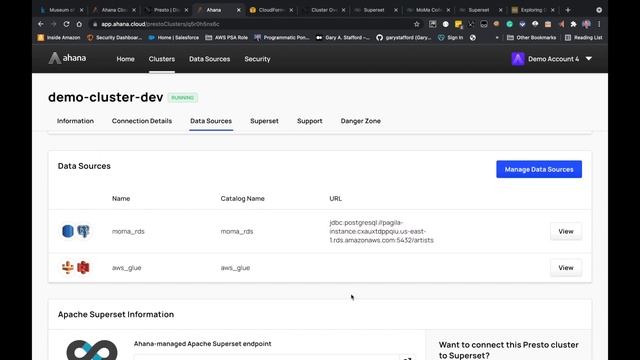This screenshot has width=640, height=360.
Task: Click the jdbc:postgresql URL text
Action: (x=381, y=231)
